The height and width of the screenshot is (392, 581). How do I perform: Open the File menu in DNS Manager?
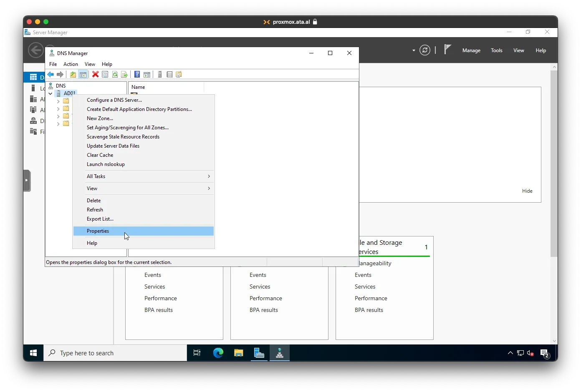(x=53, y=64)
